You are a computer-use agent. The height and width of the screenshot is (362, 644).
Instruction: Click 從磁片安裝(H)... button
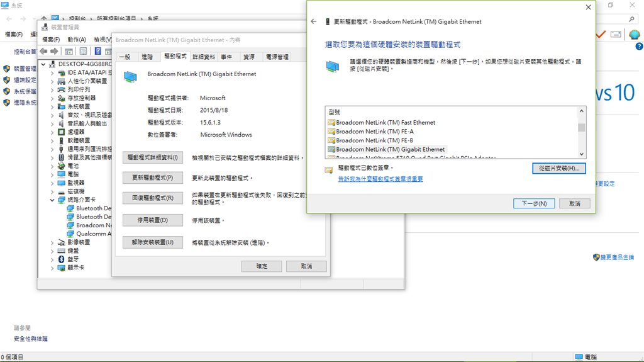coord(559,168)
